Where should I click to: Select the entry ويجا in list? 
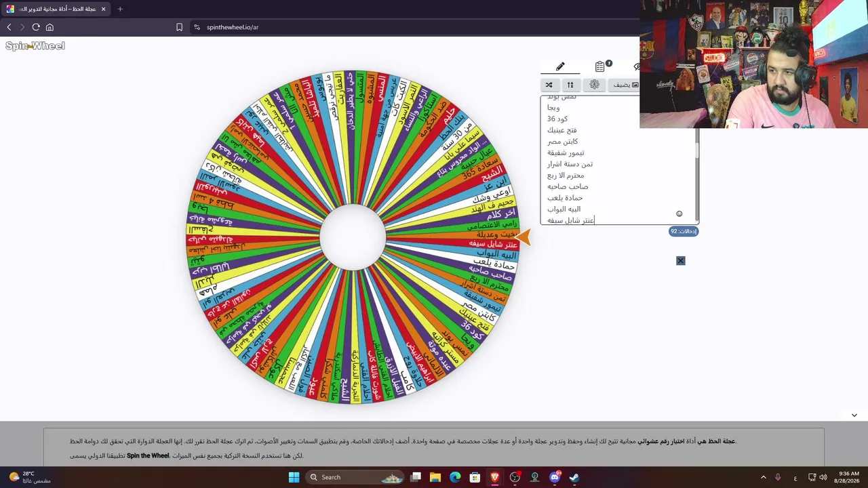point(553,108)
